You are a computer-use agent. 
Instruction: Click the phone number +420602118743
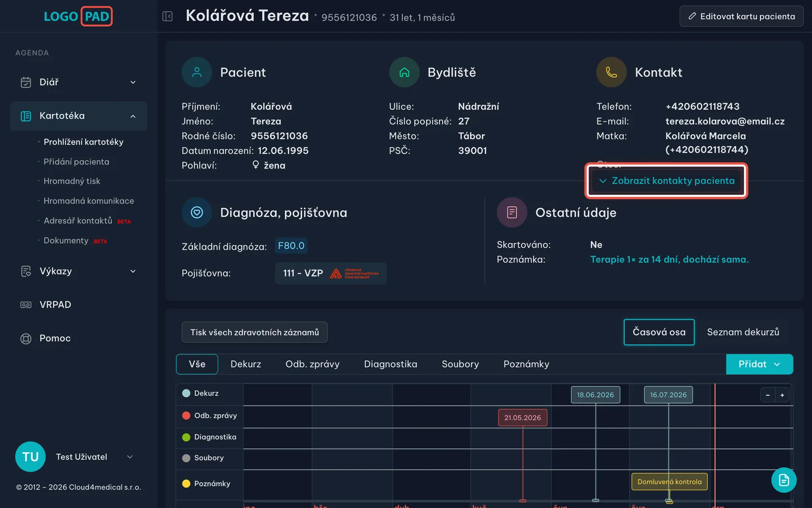[x=702, y=106]
